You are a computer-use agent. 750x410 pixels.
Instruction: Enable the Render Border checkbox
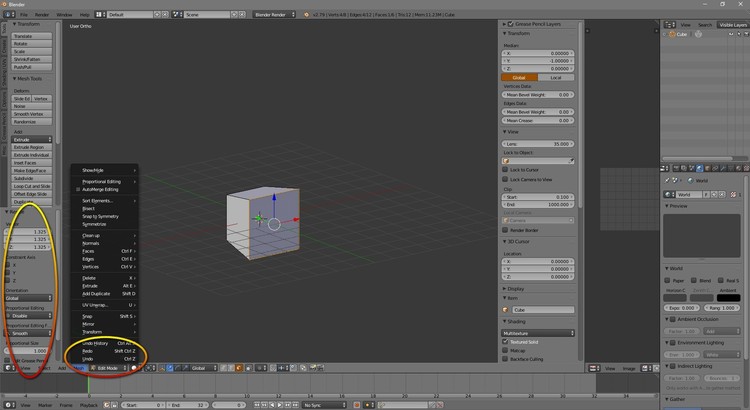pyautogui.click(x=505, y=230)
